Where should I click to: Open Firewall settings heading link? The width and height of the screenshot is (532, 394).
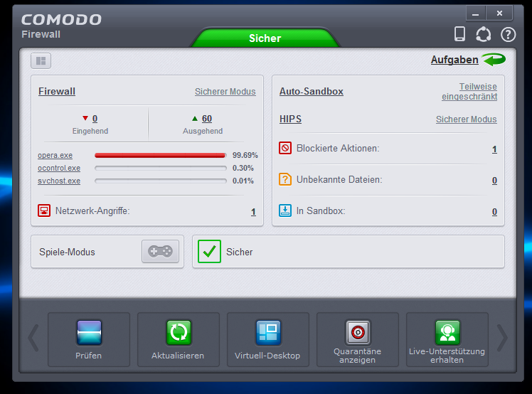57,91
